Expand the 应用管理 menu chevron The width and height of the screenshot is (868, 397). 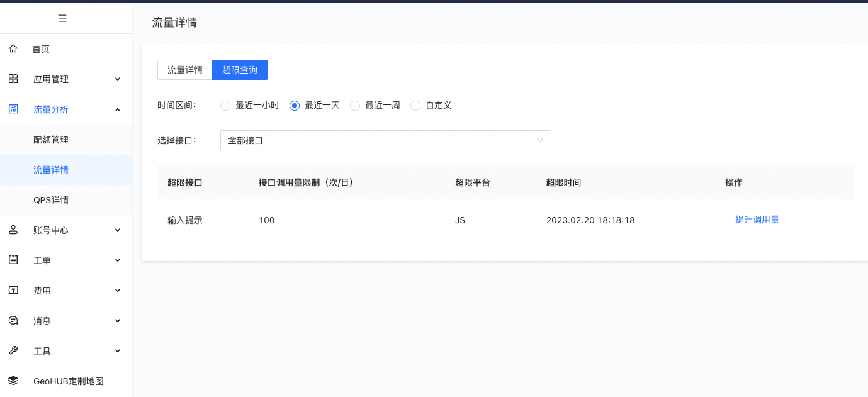(x=118, y=79)
